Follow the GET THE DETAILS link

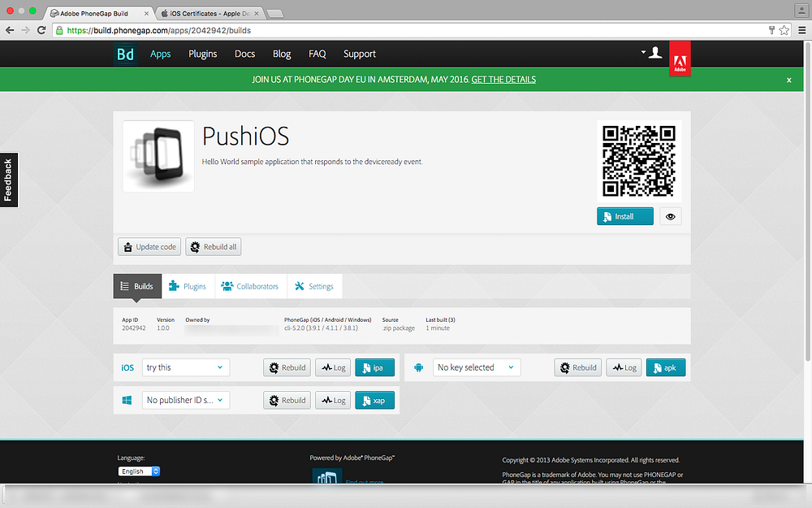tap(503, 80)
